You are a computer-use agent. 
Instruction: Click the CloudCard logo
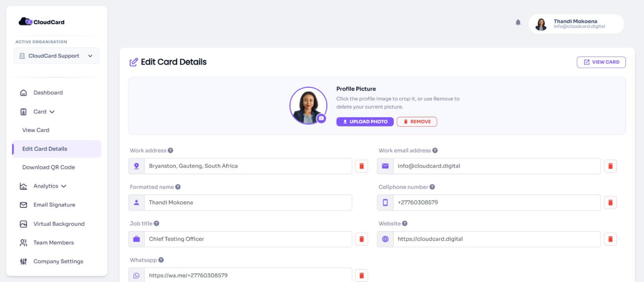[x=41, y=22]
